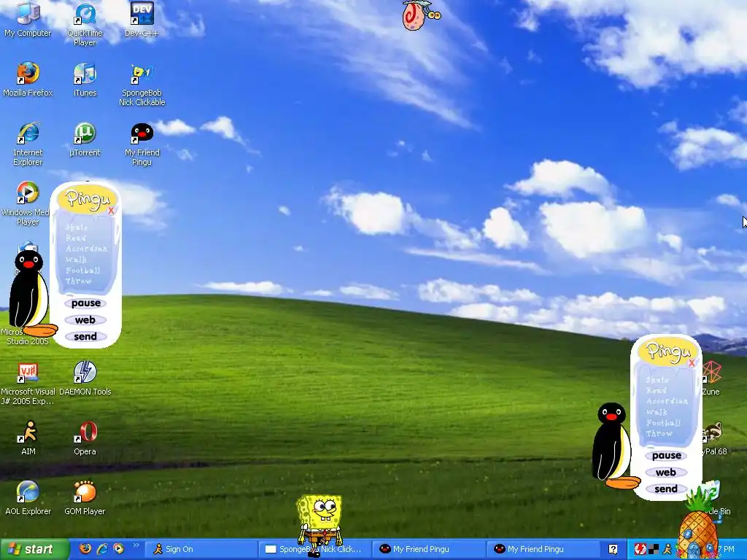Select the AOL Explorer desktop icon
Viewport: 747px width, 560px height.
tap(28, 498)
